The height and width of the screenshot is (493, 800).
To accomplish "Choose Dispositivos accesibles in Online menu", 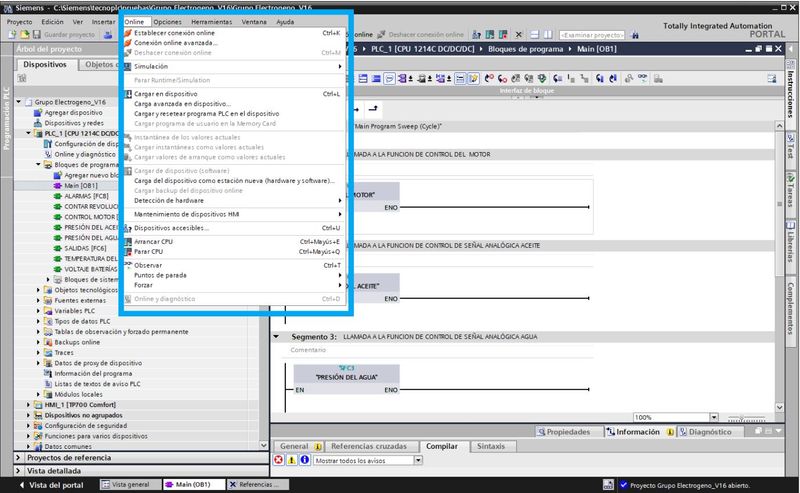I will pos(171,228).
